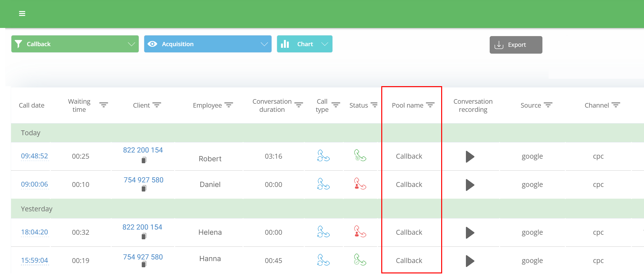
Task: Click call type icon in Helena's row
Action: (x=323, y=232)
